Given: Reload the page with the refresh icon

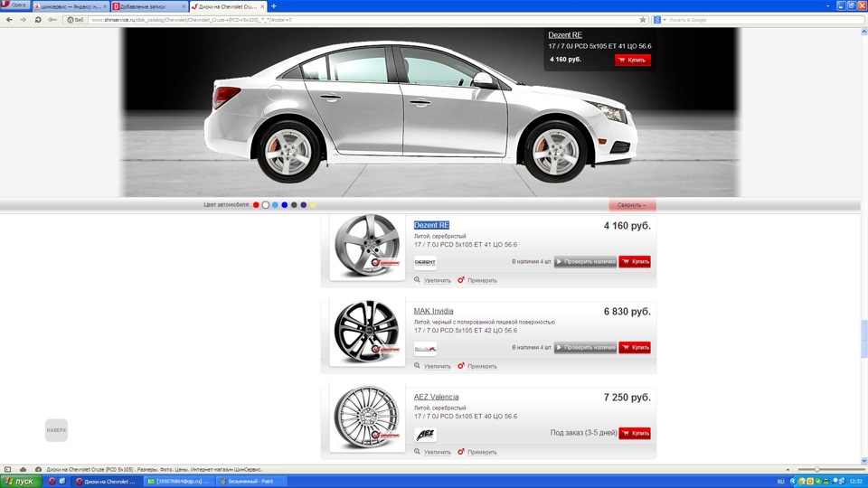Looking at the screenshot, I should 38,19.
